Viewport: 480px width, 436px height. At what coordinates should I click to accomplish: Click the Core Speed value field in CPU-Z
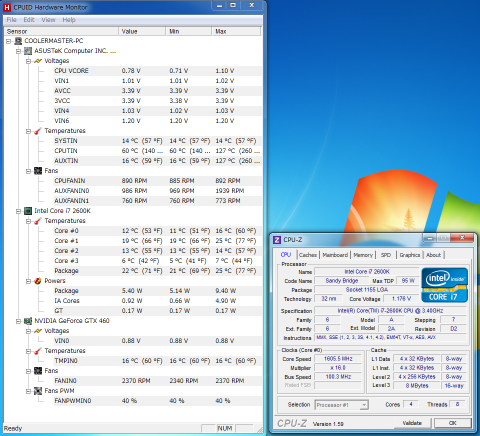point(338,359)
